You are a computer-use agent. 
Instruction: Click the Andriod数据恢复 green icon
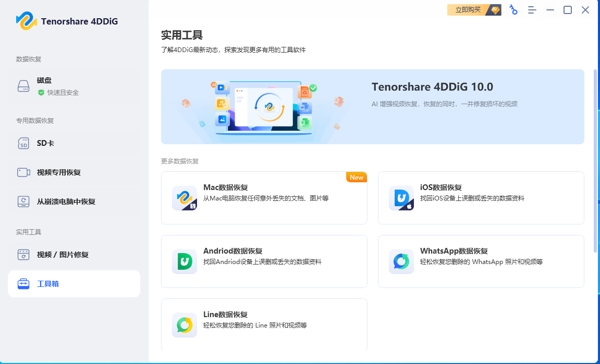(185, 261)
